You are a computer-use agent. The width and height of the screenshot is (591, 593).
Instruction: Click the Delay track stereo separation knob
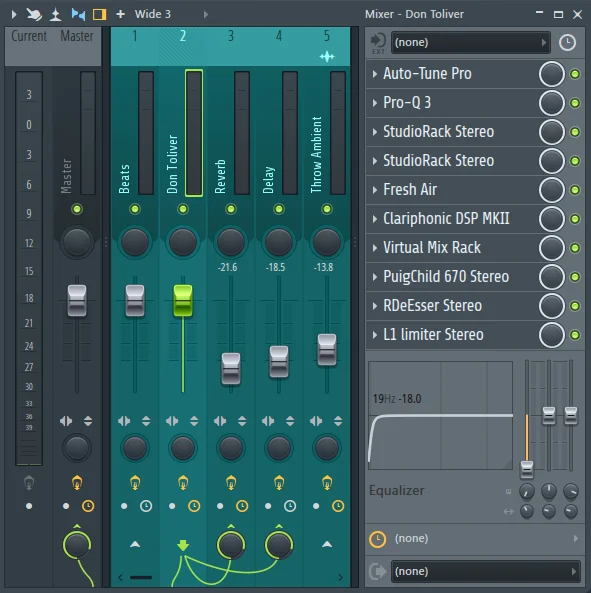(279, 448)
